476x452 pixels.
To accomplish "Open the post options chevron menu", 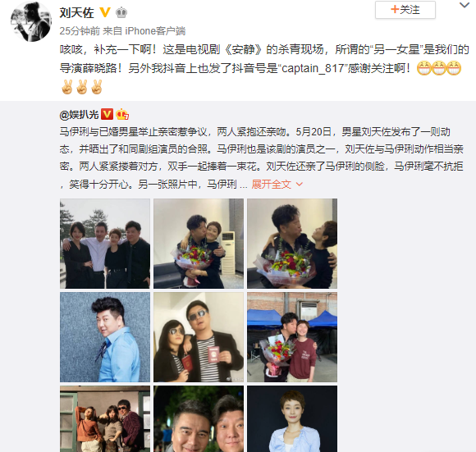I will pos(465,6).
